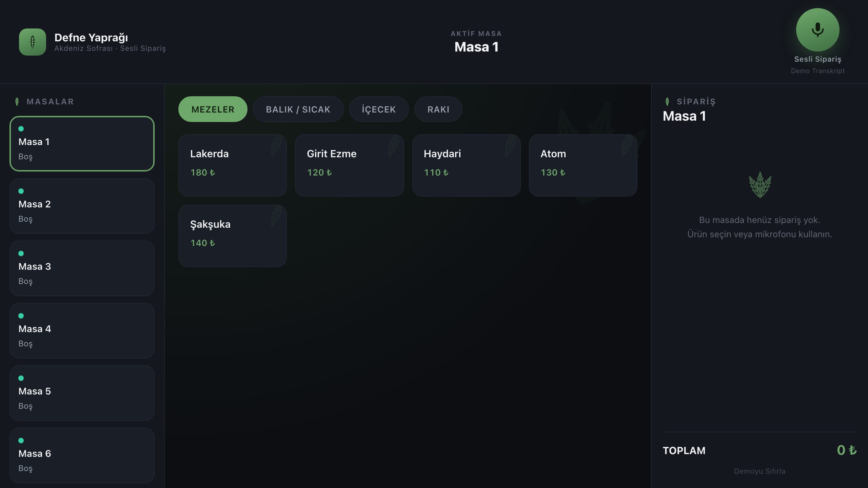This screenshot has width=868, height=488.
Task: Click the Defne Yaprağı restaurant name
Action: pyautogui.click(x=91, y=38)
